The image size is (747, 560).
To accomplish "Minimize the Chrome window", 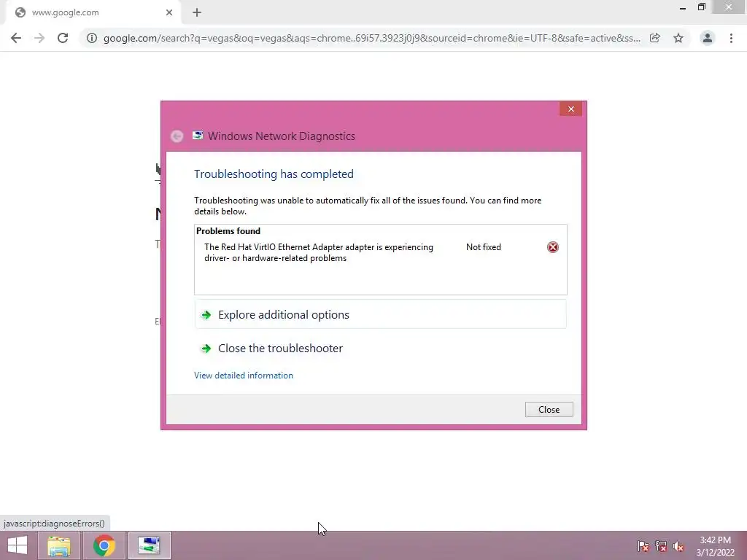I will pos(683,7).
